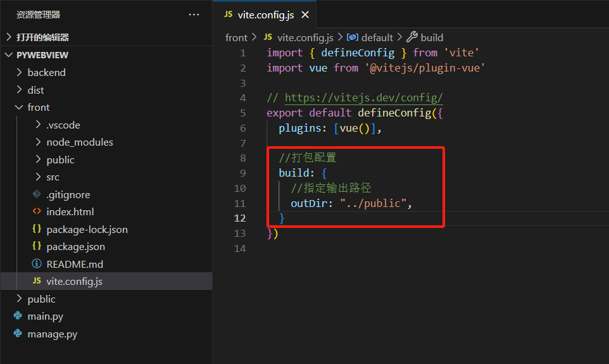The width and height of the screenshot is (609, 364).
Task: Click the 'build' breadcrumb segment
Action: click(x=432, y=38)
